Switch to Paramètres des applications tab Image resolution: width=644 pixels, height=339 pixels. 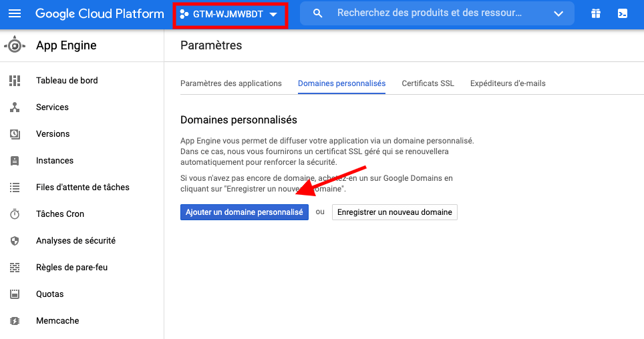pyautogui.click(x=231, y=83)
